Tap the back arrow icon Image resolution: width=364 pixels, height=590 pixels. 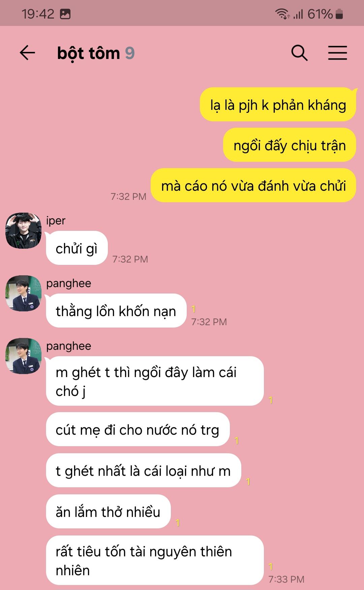[27, 53]
